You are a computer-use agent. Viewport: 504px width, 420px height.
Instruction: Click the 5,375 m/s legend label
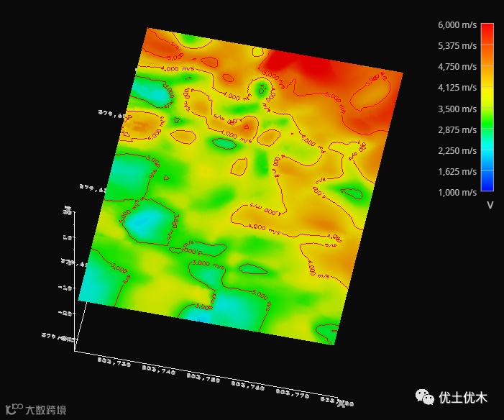[x=457, y=46]
